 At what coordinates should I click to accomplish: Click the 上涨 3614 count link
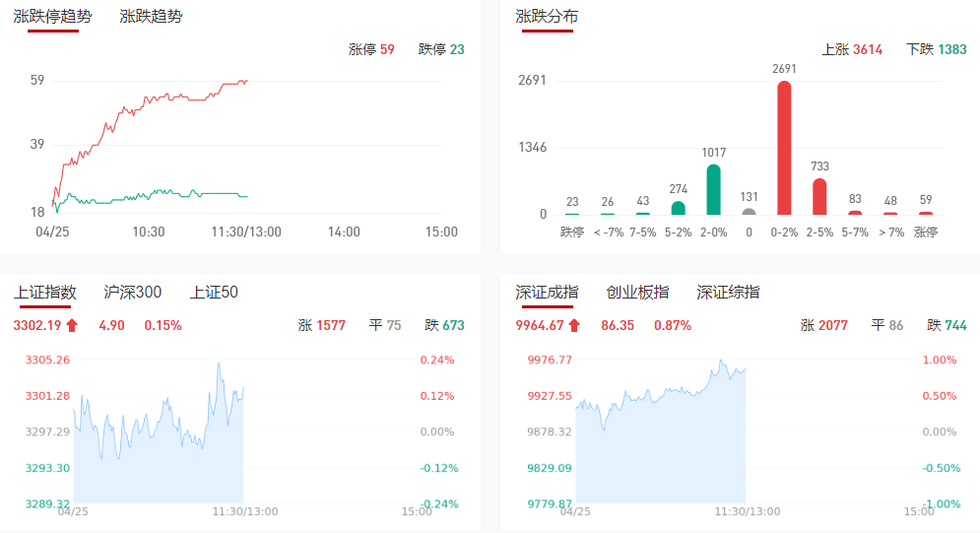[852, 49]
